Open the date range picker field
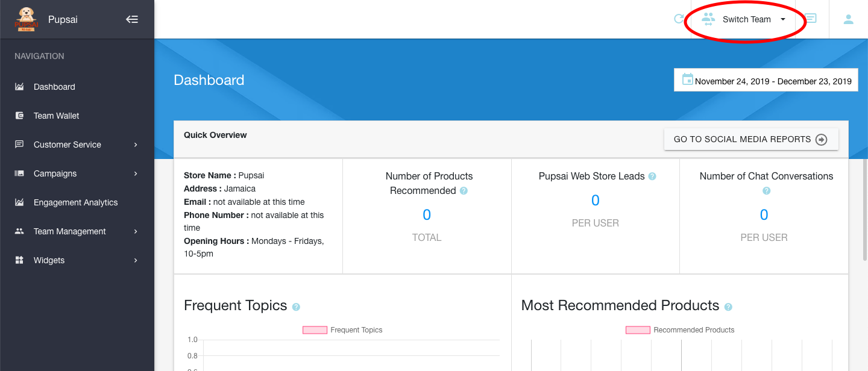Screen dimensions: 868x371 [x=773, y=81]
